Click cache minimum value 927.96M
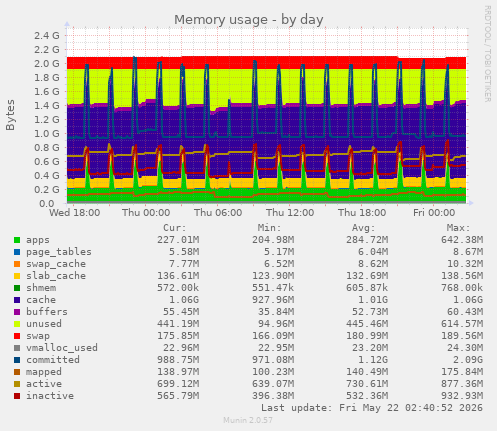This screenshot has height=431, width=497. pos(273,300)
